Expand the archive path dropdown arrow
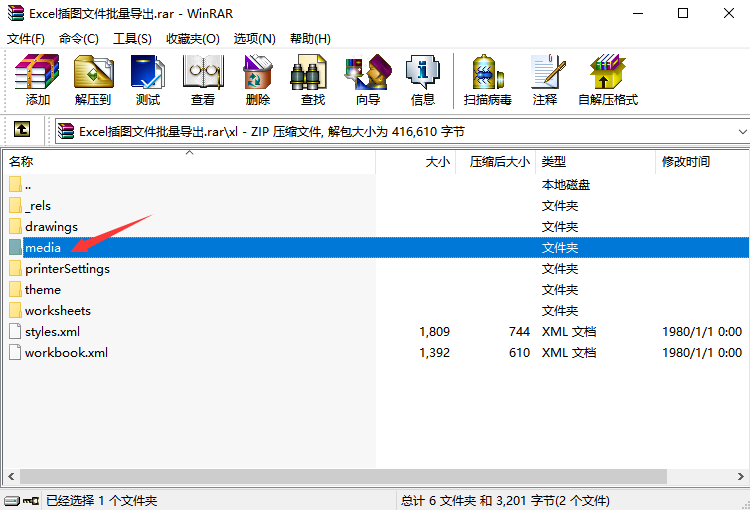This screenshot has height=510, width=750. point(742,132)
